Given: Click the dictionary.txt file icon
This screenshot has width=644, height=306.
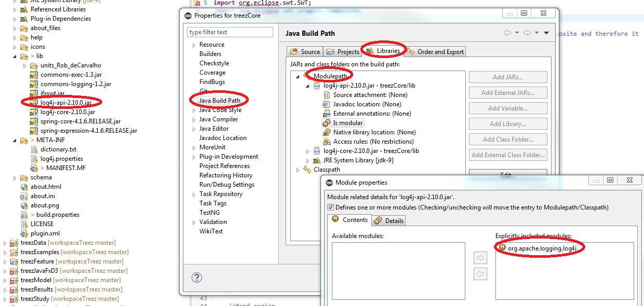Looking at the screenshot, I should coord(35,149).
